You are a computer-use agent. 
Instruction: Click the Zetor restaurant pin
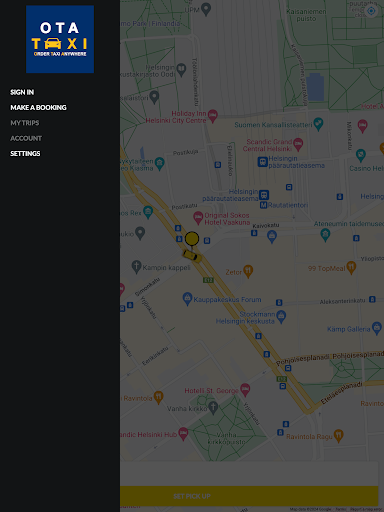click(248, 271)
